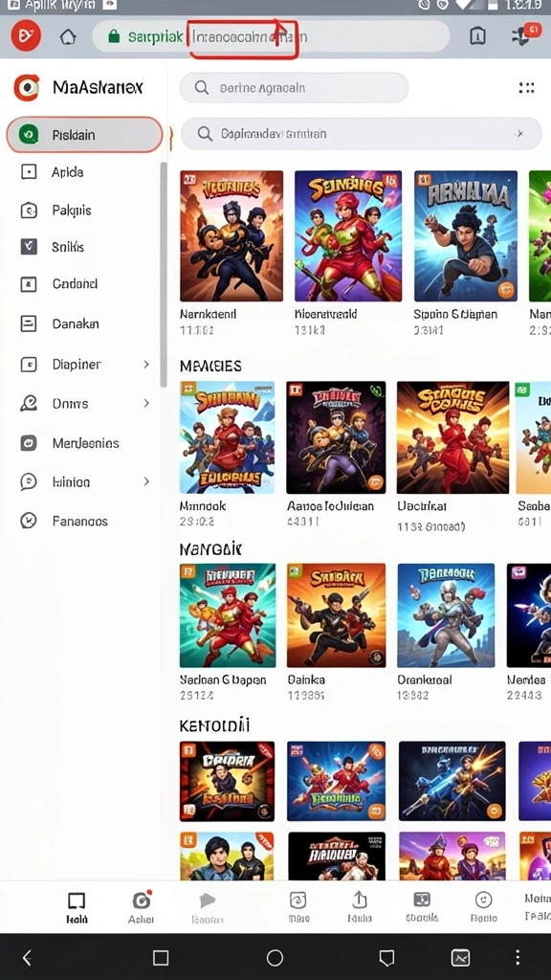Switch to the Sbaclik bottom tab
This screenshot has width=551, height=980.
(x=422, y=907)
